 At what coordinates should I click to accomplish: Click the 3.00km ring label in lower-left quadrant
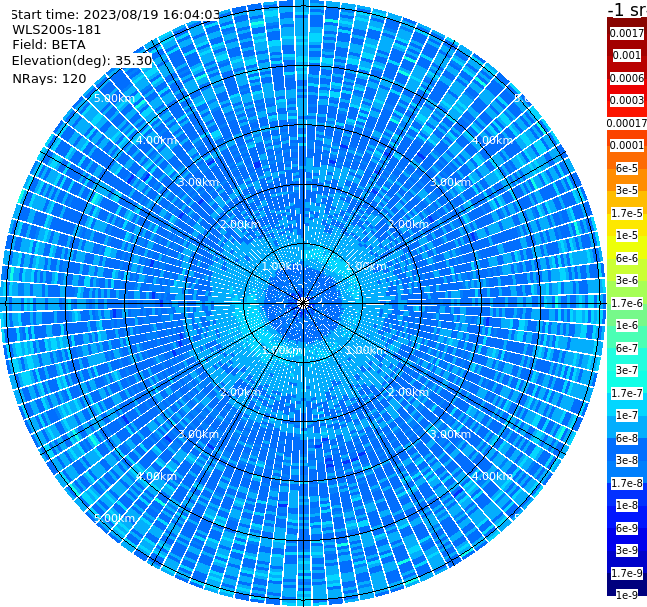[198, 434]
